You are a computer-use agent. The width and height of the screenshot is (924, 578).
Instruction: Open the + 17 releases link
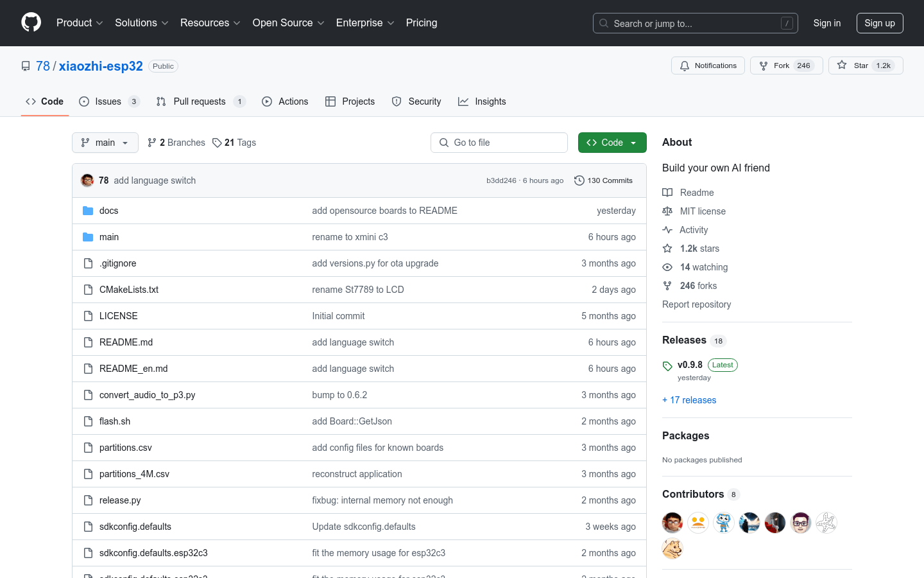coord(689,400)
